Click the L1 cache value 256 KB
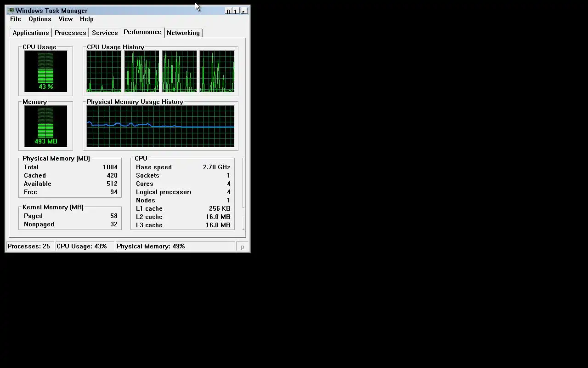 (220, 208)
